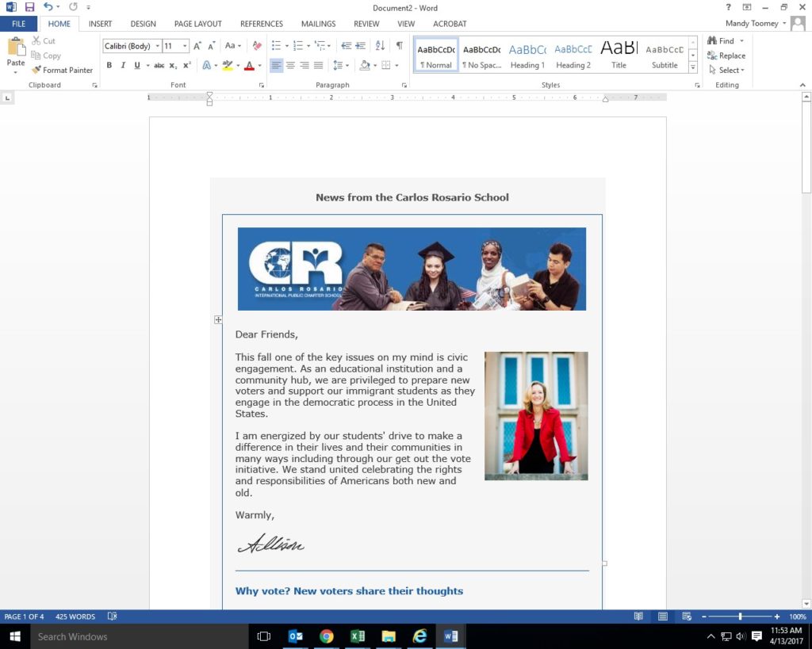Open the Font dialog launcher

click(x=262, y=86)
